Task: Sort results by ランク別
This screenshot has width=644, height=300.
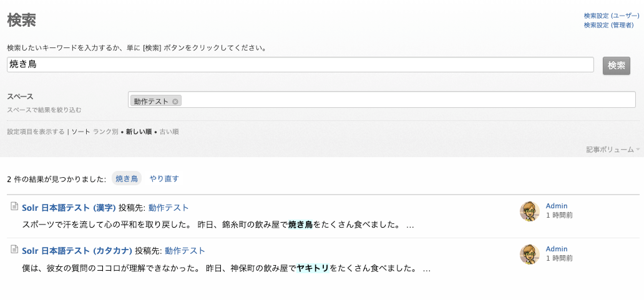Action: 105,132
